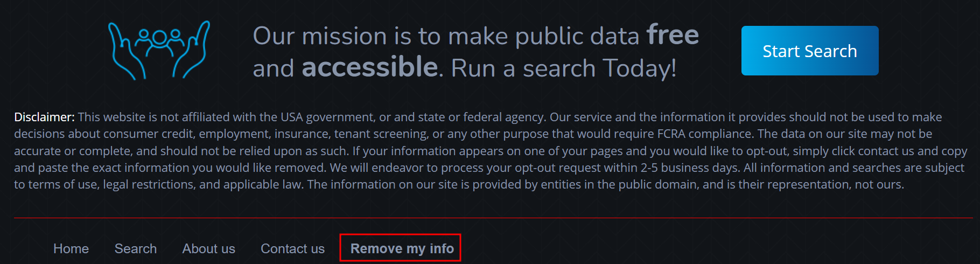
Task: Click the USA government phrase in disclaimer
Action: coord(327,117)
